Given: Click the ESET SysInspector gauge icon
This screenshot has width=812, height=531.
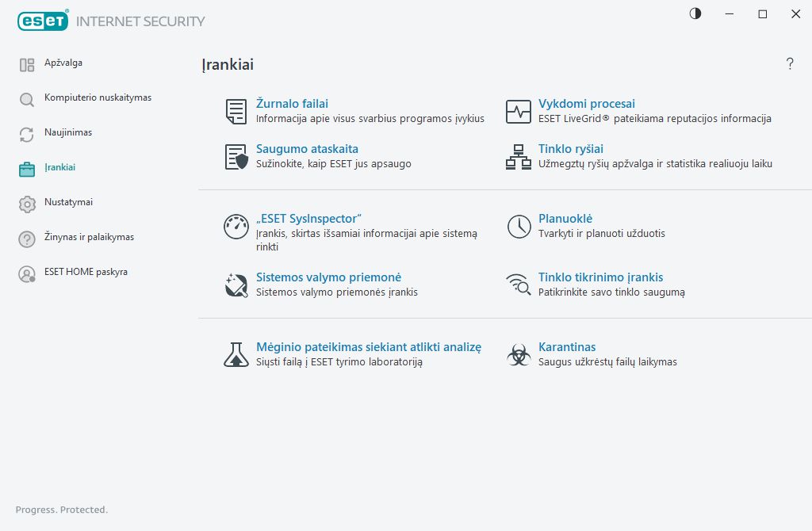Looking at the screenshot, I should click(236, 227).
